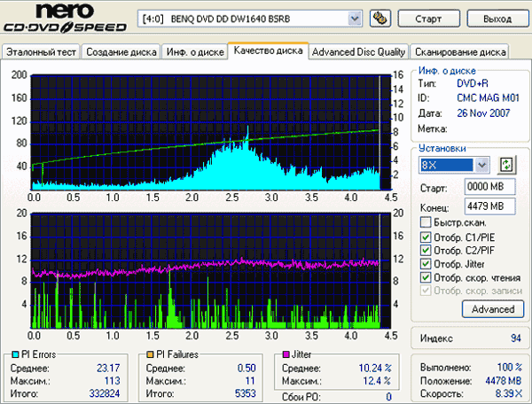The width and height of the screenshot is (532, 404).
Task: Click the cyan PI Errors legend swatch
Action: tap(15, 354)
